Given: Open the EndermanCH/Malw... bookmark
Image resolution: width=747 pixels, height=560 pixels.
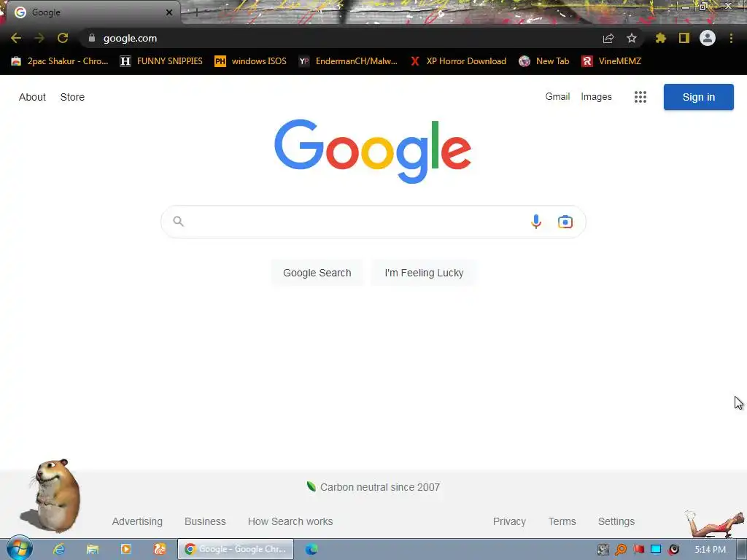Looking at the screenshot, I should 348,61.
